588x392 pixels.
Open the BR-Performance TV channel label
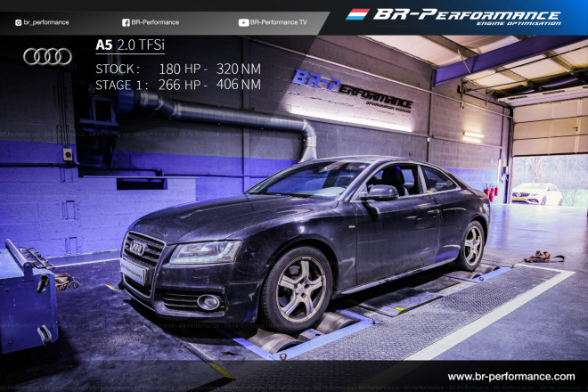[278, 22]
